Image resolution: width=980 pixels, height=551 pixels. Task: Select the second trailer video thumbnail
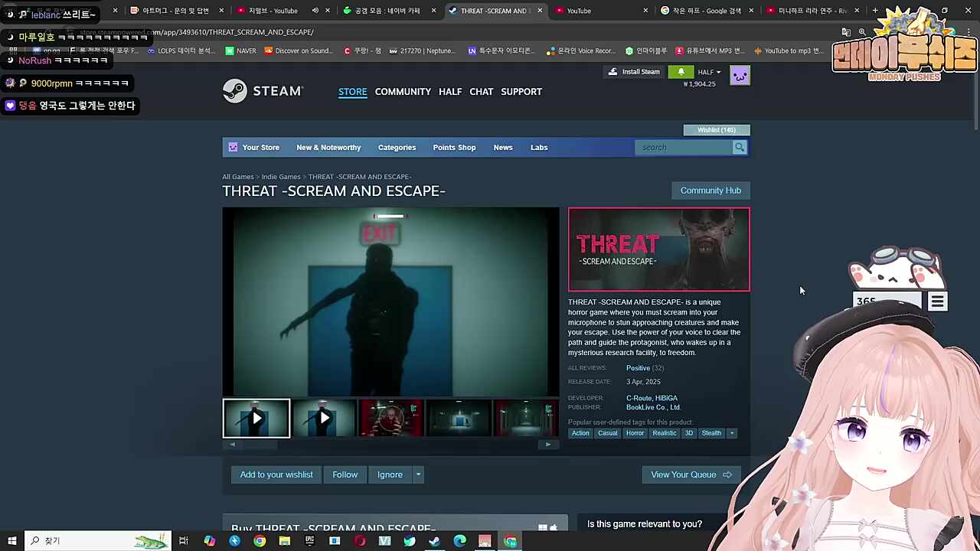click(x=324, y=419)
